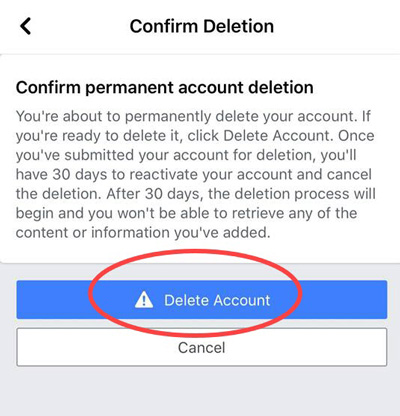The width and height of the screenshot is (400, 416).
Task: Click the text content or information you've added
Action: 143,232
